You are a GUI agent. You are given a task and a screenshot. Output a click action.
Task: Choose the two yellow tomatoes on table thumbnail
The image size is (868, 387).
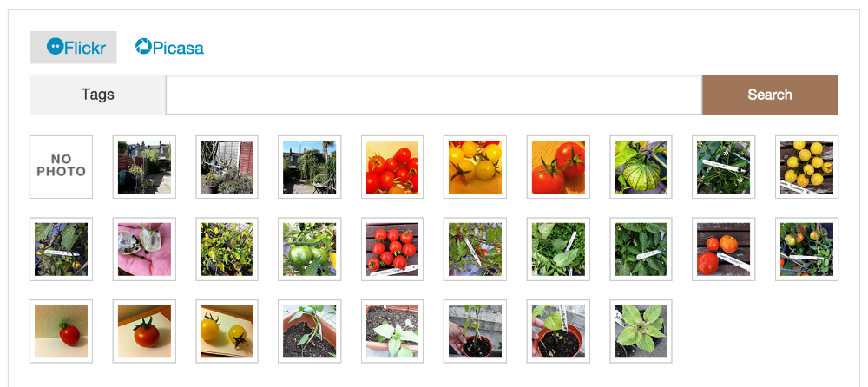[x=227, y=331]
